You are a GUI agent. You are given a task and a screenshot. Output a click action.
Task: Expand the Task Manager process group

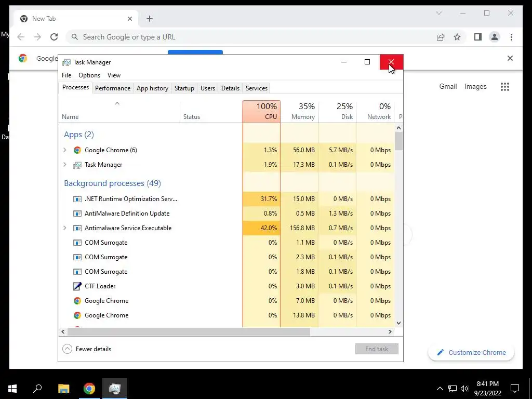tap(65, 165)
